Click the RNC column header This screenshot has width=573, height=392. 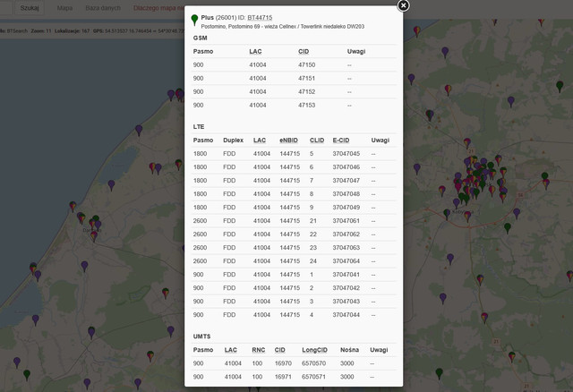tap(259, 350)
